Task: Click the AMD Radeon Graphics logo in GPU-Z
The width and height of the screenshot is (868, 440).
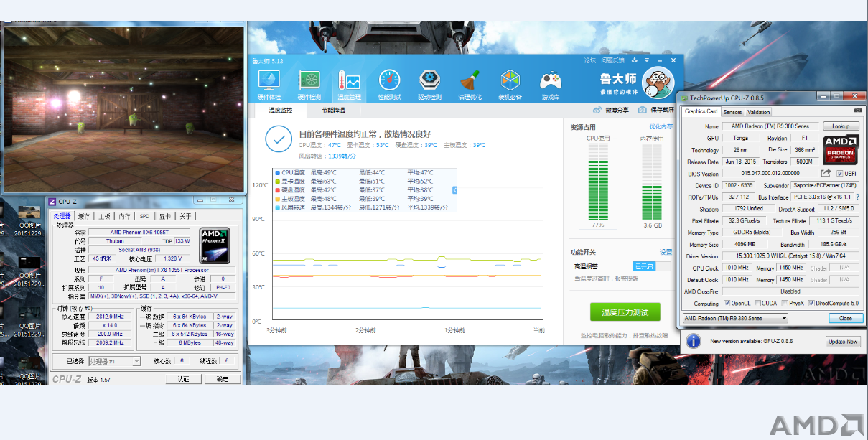Action: tap(840, 150)
